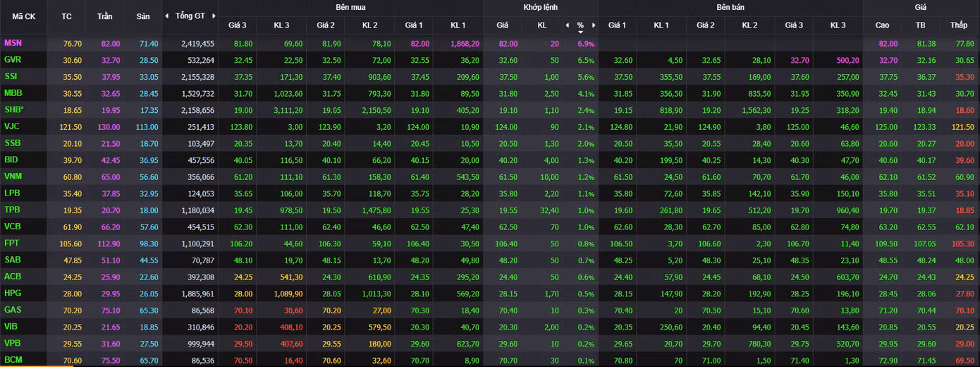Click the Giá 1 header under Bên mua
Image resolution: width=980 pixels, height=367 pixels.
click(414, 25)
